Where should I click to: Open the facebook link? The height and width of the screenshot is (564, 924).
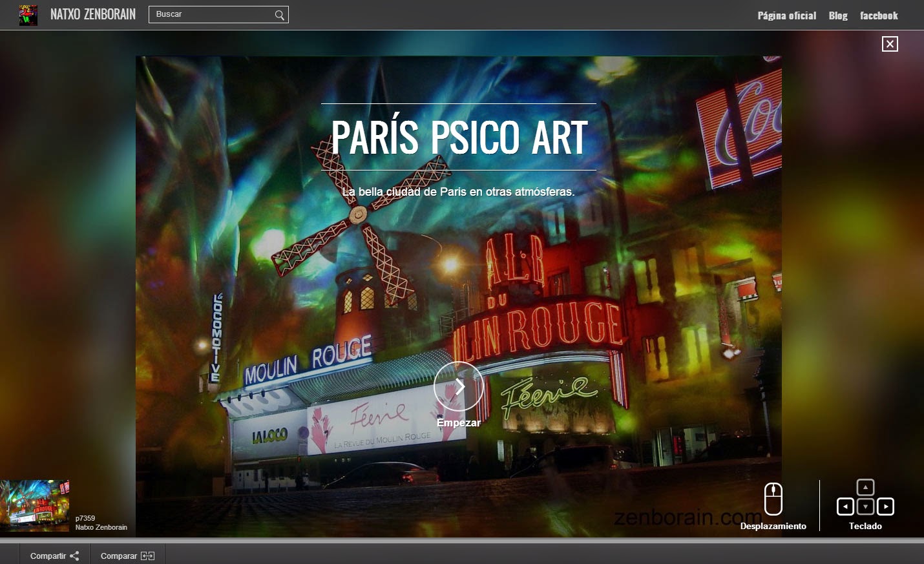[879, 16]
